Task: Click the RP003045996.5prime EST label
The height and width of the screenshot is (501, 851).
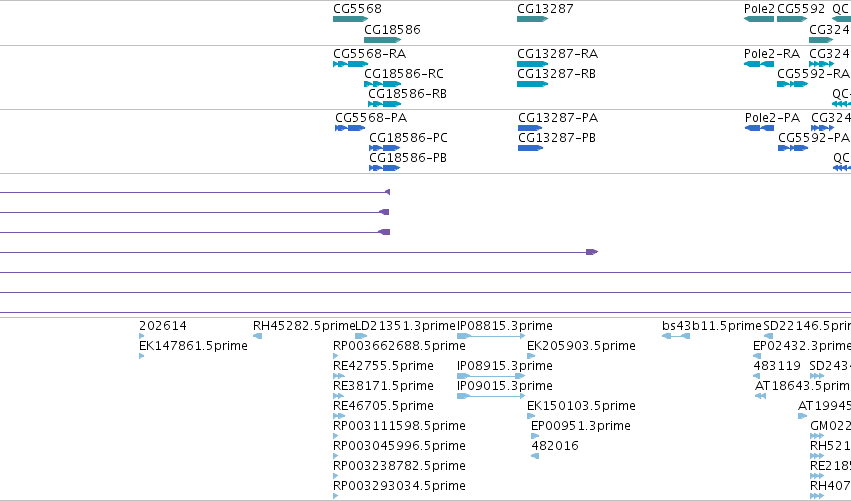Action: point(399,446)
